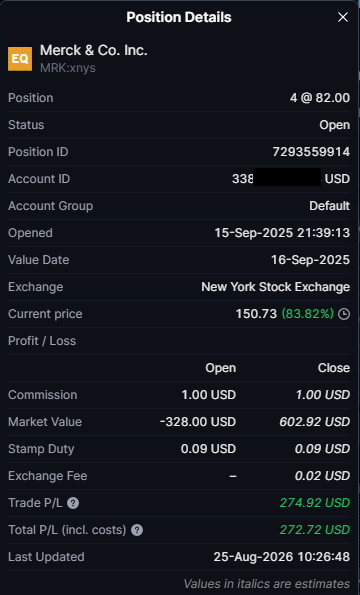Click the Close column header

pos(334,368)
